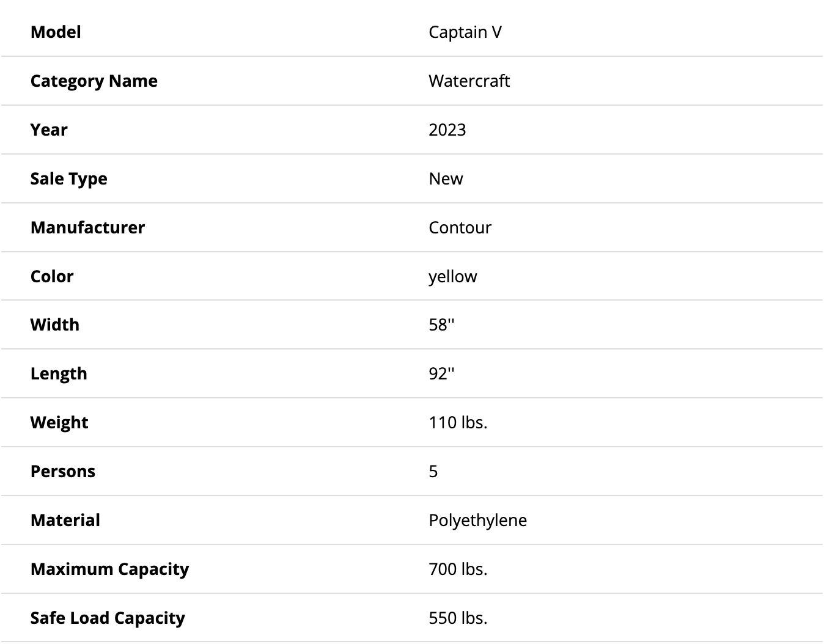The height and width of the screenshot is (644, 824).
Task: Click the Model row label
Action: (56, 32)
